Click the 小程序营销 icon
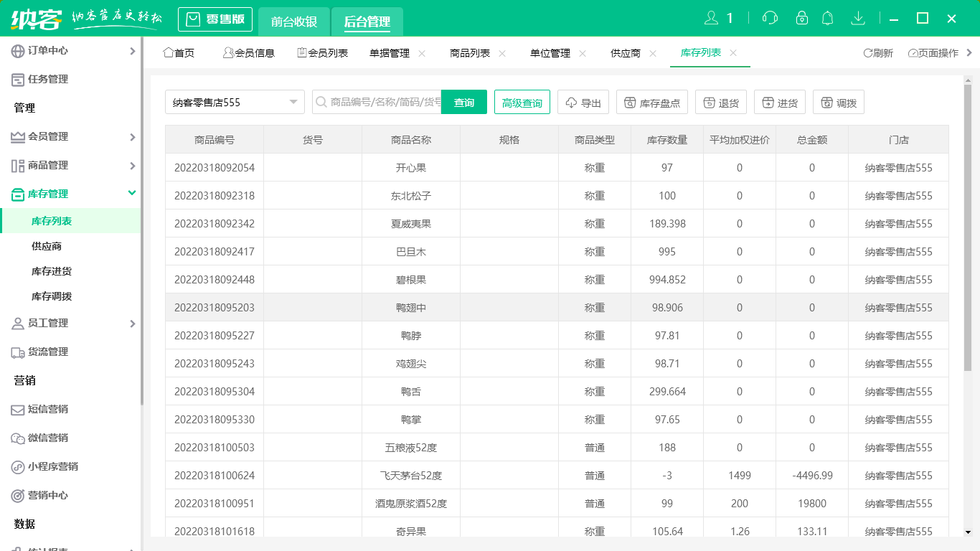Screen dimensions: 980x551 [x=18, y=467]
